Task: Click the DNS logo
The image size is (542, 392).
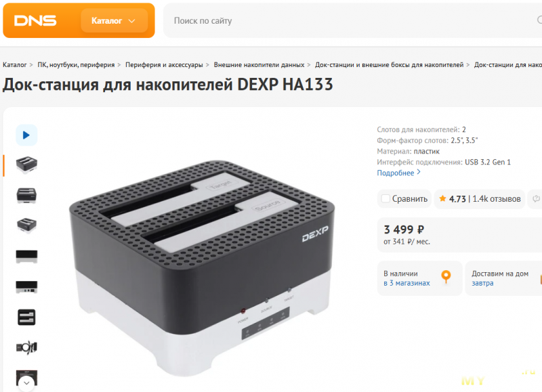Action: (35, 21)
